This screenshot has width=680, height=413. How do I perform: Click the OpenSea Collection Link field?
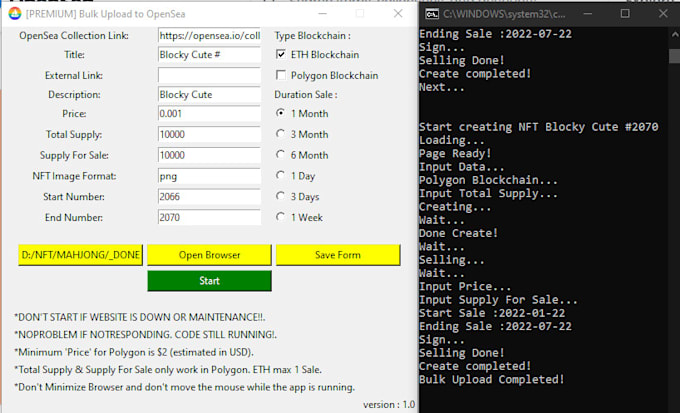pos(209,35)
